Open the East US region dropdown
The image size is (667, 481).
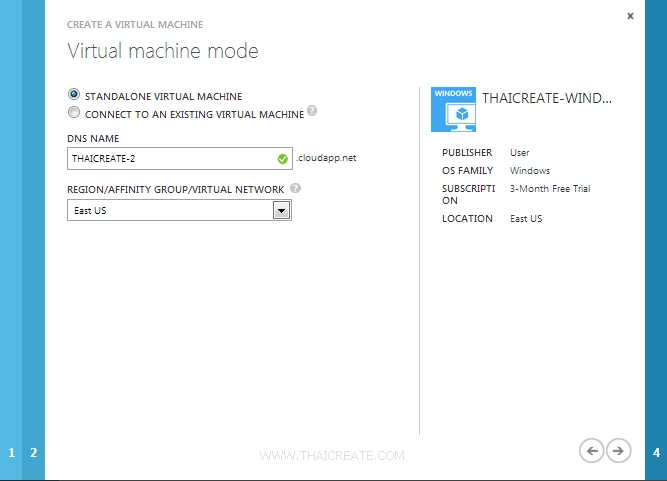[179, 211]
